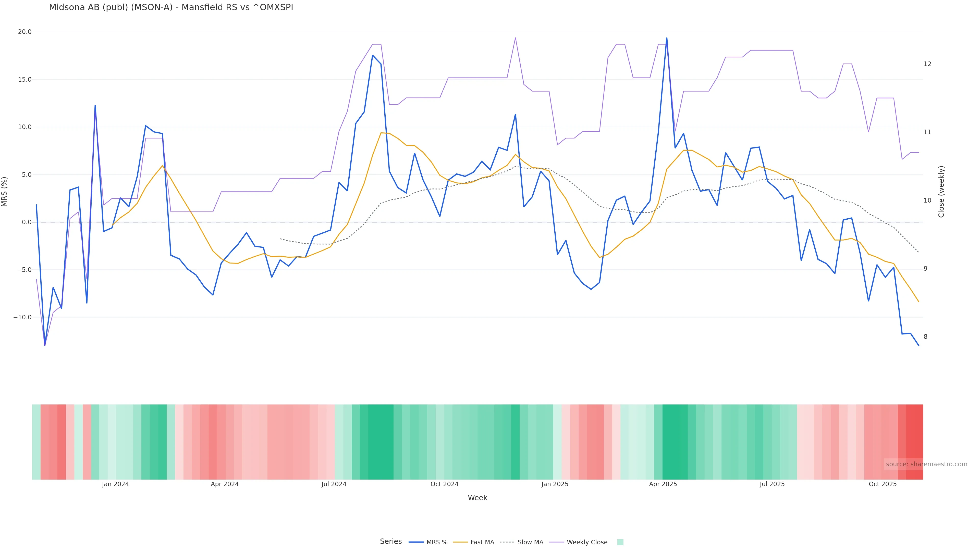This screenshot has width=980, height=551.
Task: Click the Series legend heading
Action: (391, 542)
